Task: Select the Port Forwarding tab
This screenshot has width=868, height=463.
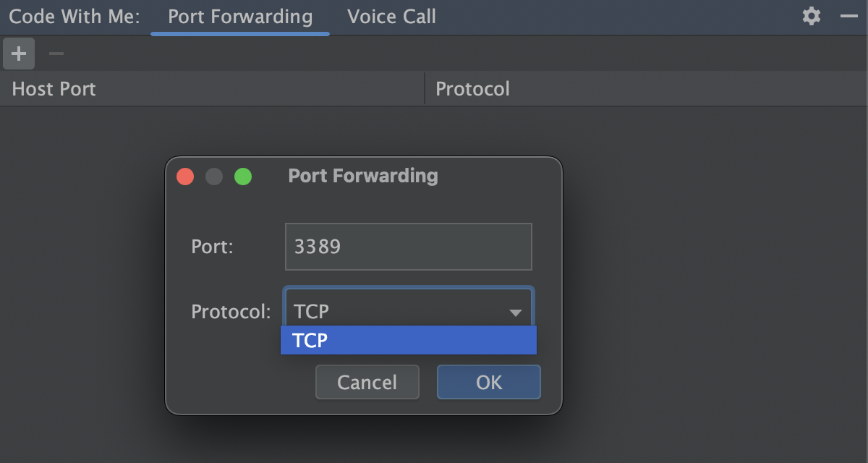Action: tap(240, 17)
